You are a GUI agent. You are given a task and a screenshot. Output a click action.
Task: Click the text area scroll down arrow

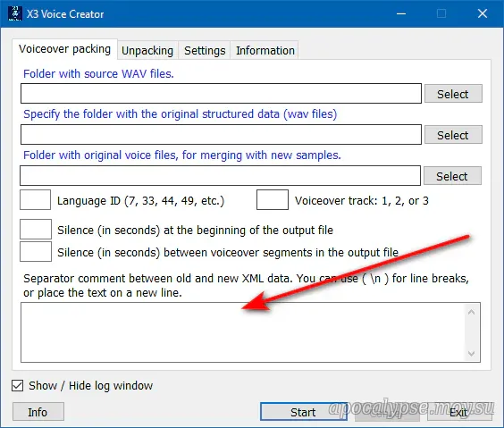(x=472, y=354)
